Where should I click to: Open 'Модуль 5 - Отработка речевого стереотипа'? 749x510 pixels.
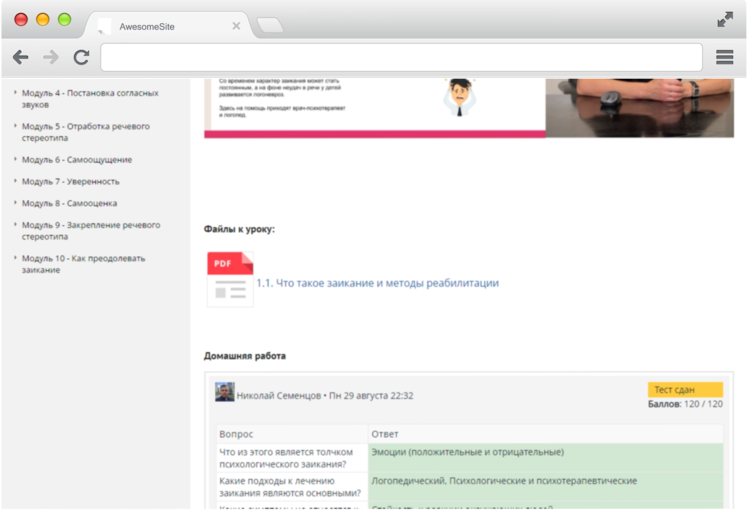[x=86, y=132]
